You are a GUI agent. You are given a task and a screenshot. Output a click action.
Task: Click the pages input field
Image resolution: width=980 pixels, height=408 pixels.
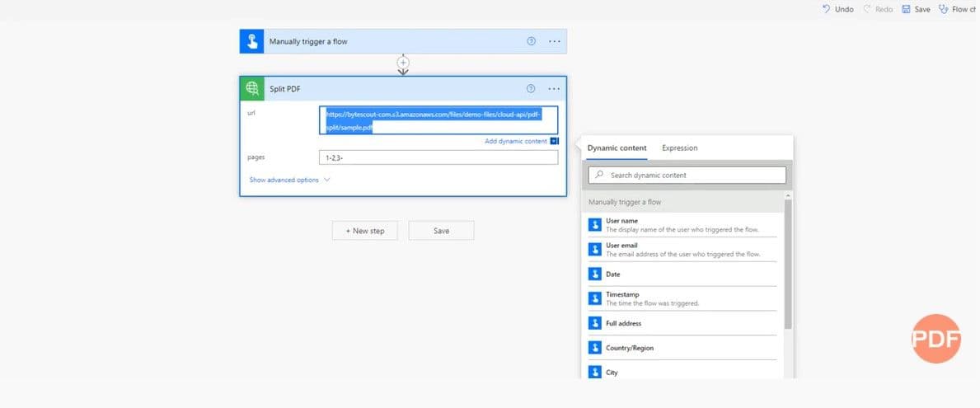pyautogui.click(x=438, y=157)
